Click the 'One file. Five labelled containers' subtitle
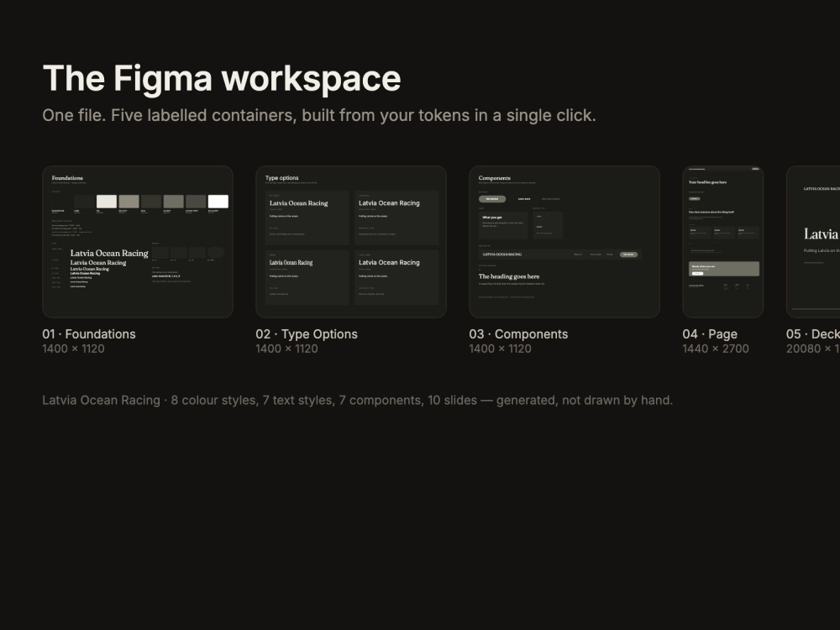Viewport: 840px width, 630px height. (x=319, y=115)
